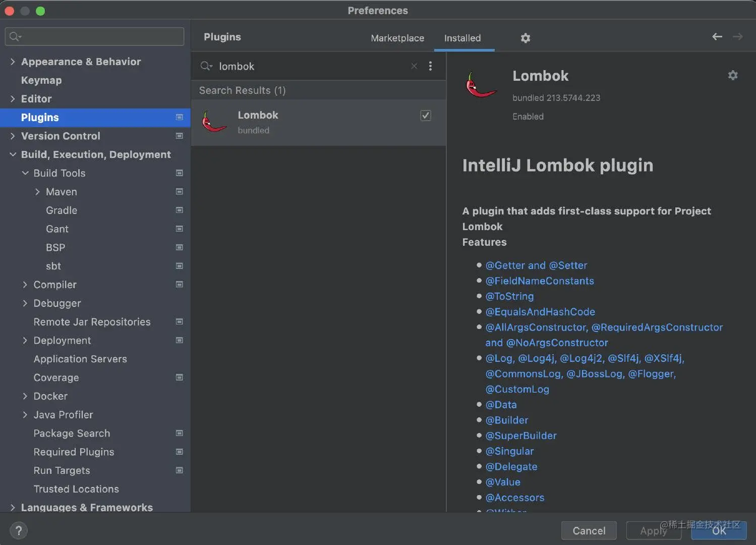Screen dimensions: 756x545
Task: Switch to the Installed tab
Action: [x=462, y=38]
